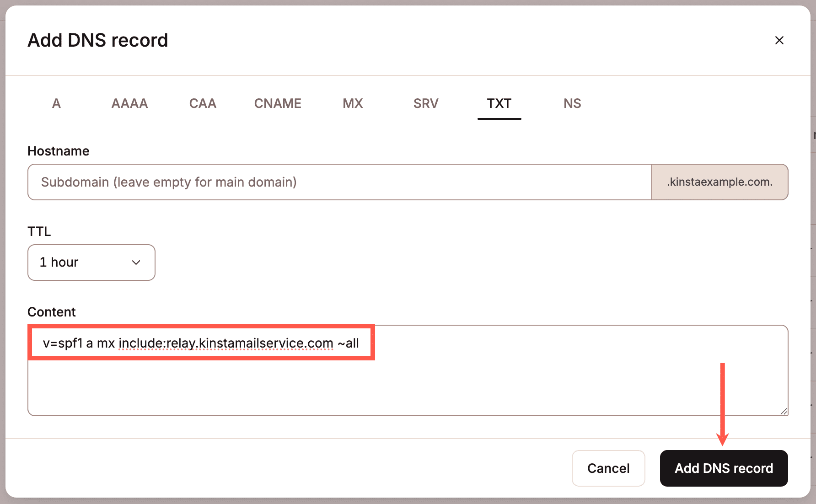Image resolution: width=816 pixels, height=504 pixels.
Task: Expand the 1 hour TTL selector
Action: [x=91, y=263]
